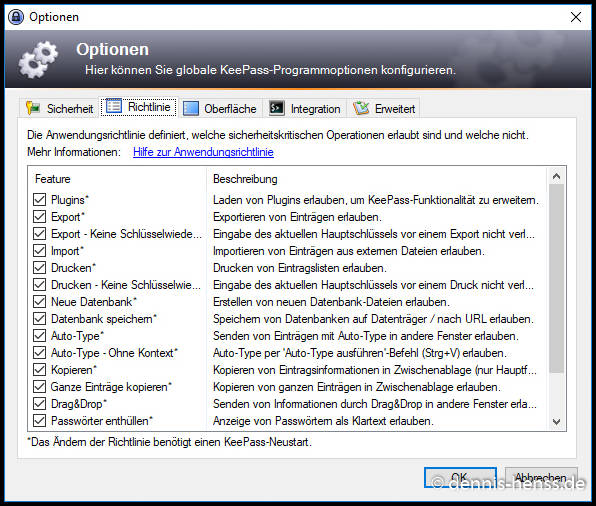This screenshot has width=596, height=506.
Task: Uncheck Neue Datenbank checkbox
Action: pyautogui.click(x=40, y=301)
